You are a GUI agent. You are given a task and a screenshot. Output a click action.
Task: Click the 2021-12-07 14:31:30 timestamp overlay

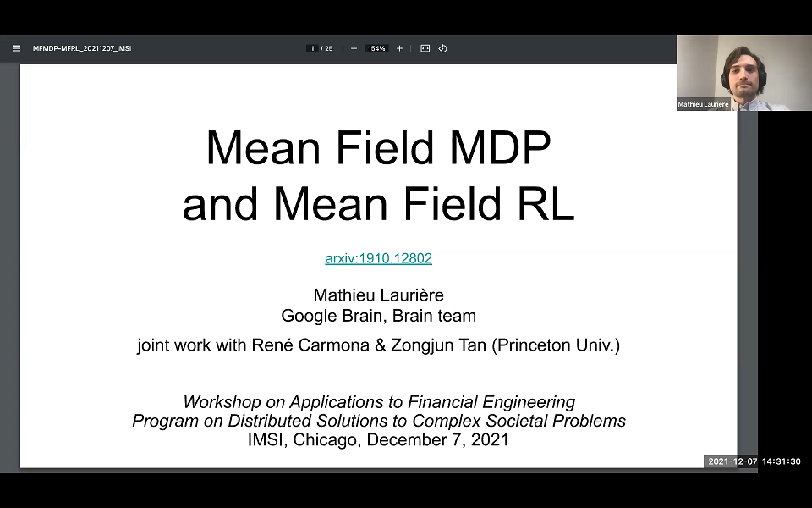(752, 461)
